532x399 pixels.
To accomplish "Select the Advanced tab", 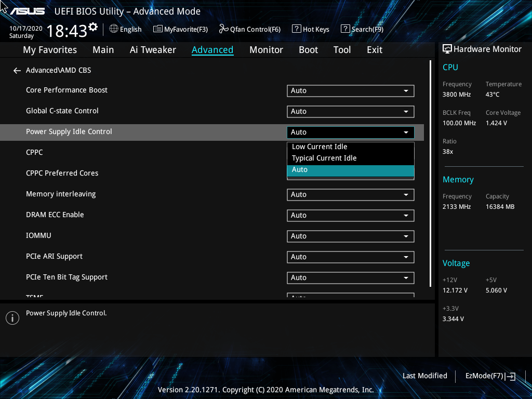I will point(212,50).
